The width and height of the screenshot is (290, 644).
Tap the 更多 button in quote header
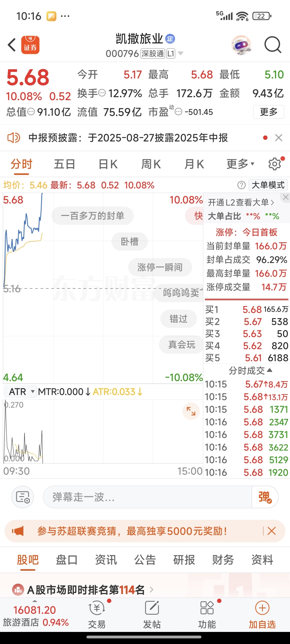269,112
